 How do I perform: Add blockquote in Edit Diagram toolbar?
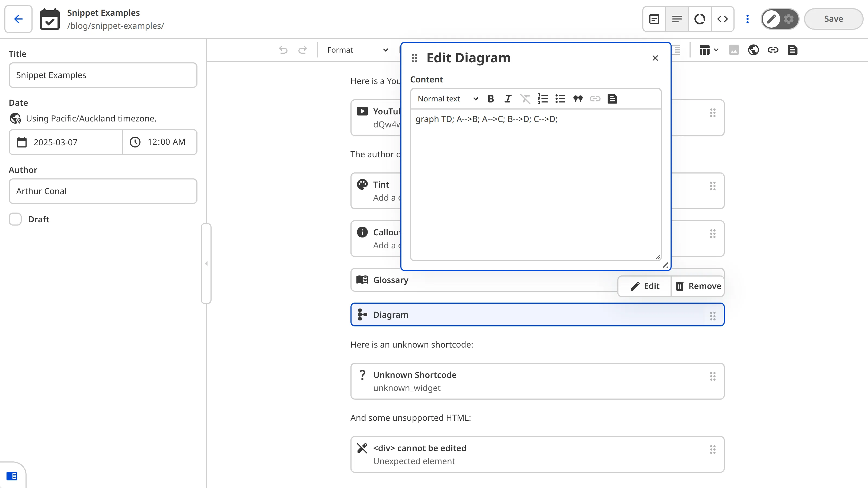(x=577, y=99)
